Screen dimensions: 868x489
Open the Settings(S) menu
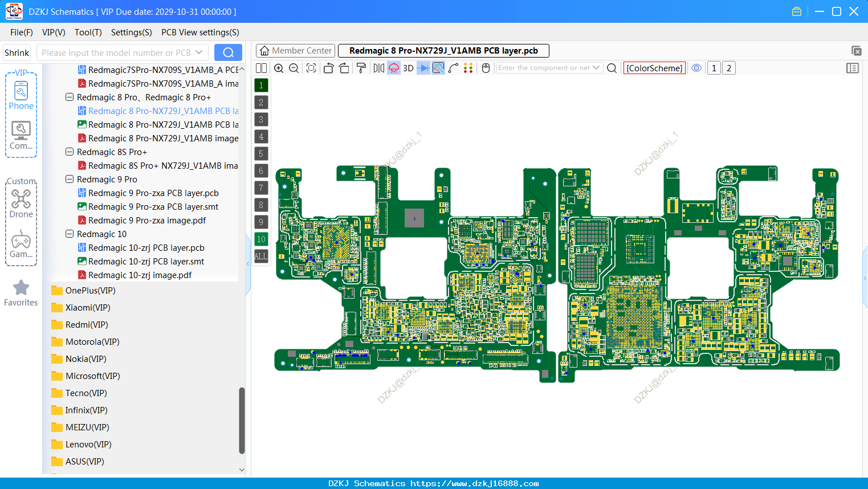click(132, 32)
